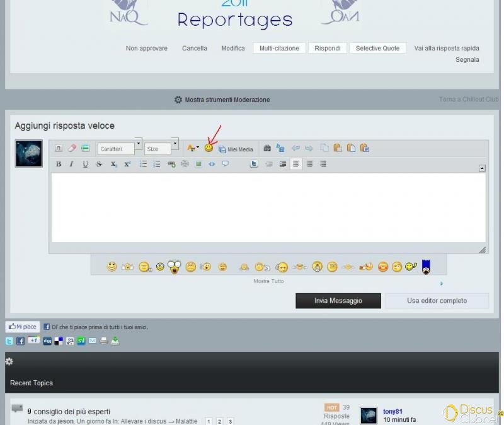Paste as plain text icon
This screenshot has width=504, height=425.
click(x=351, y=148)
